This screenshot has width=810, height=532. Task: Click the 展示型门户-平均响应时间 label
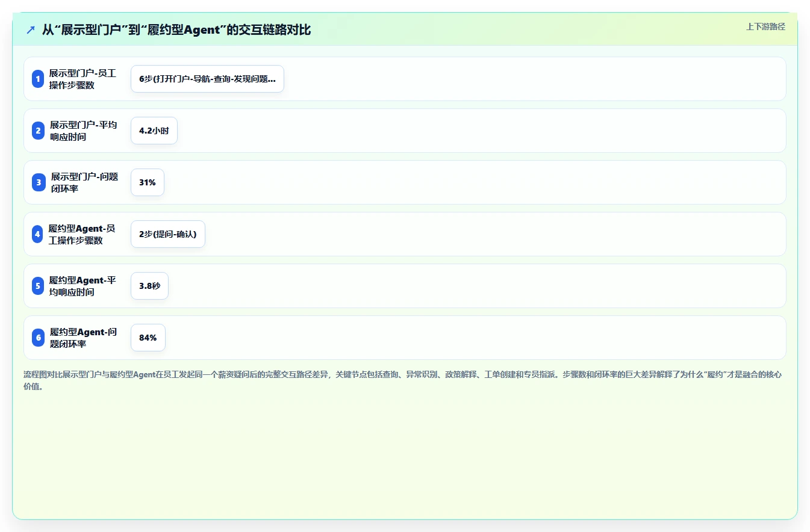point(83,131)
